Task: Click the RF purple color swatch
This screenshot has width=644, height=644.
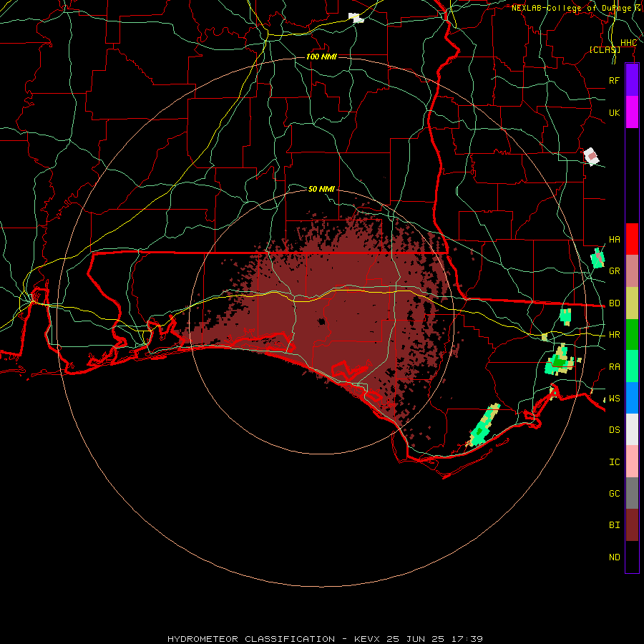Action: pos(632,80)
